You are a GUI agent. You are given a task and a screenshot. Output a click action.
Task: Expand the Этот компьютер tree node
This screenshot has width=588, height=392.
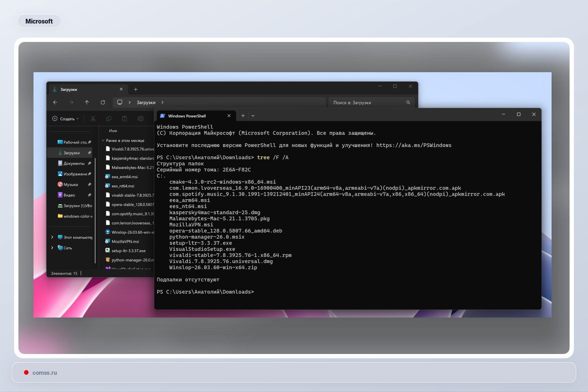(52, 237)
